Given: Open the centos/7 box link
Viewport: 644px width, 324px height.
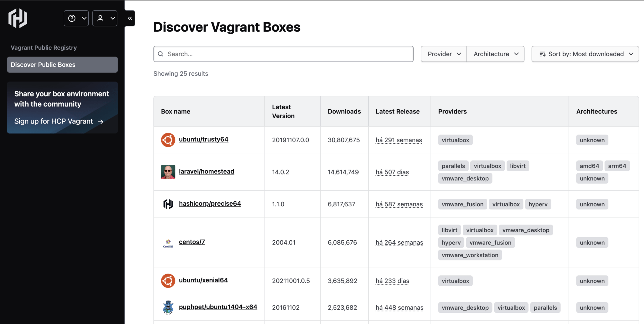Looking at the screenshot, I should pyautogui.click(x=192, y=242).
